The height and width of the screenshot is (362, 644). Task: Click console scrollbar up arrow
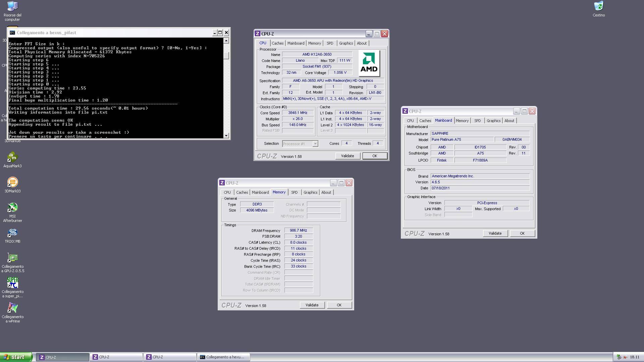point(226,41)
